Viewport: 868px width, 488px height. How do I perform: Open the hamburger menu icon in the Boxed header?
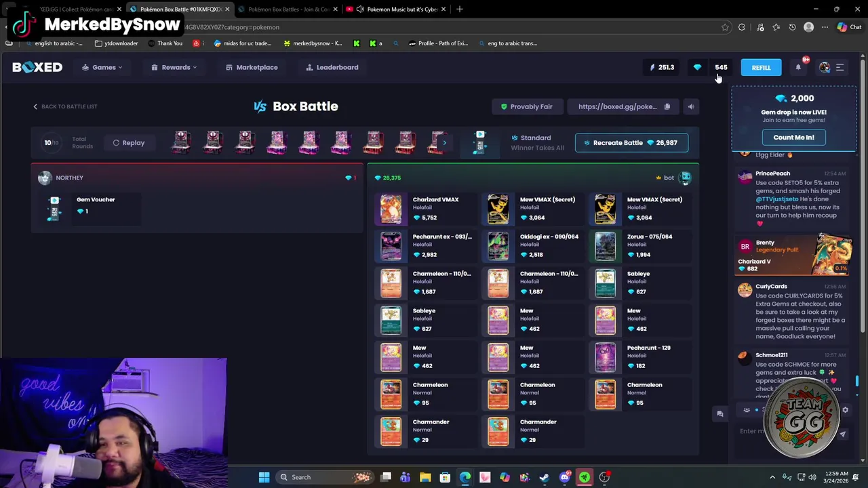(840, 67)
